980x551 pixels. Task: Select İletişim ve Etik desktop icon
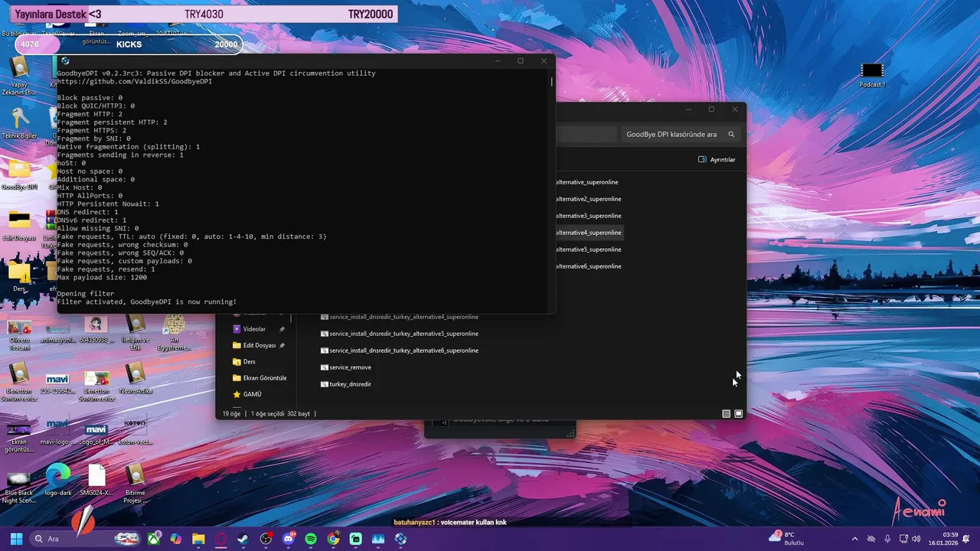(135, 331)
